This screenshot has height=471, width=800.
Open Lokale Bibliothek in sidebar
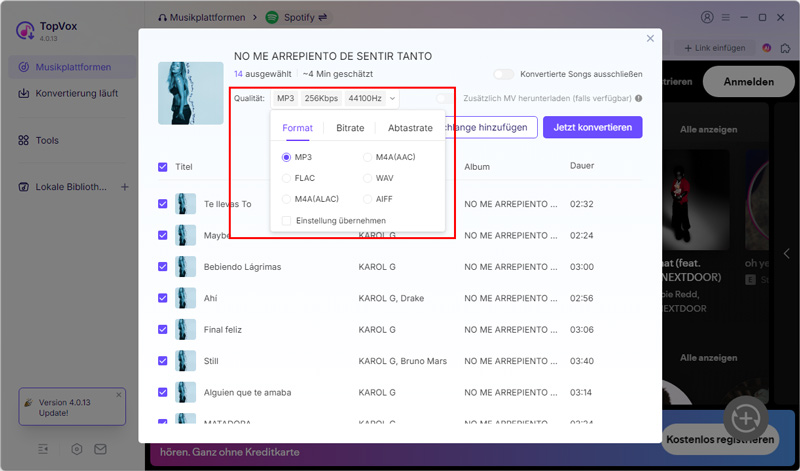pyautogui.click(x=63, y=187)
